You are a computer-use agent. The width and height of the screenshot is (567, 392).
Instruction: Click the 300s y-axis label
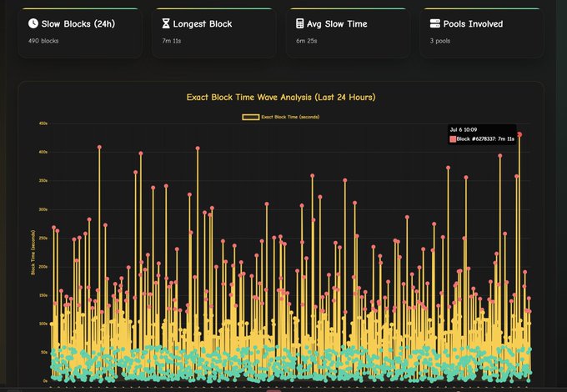pyautogui.click(x=43, y=209)
